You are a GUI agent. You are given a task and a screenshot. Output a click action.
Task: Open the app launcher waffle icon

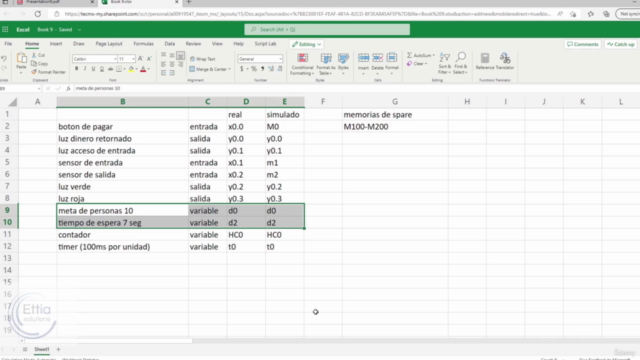(5, 29)
